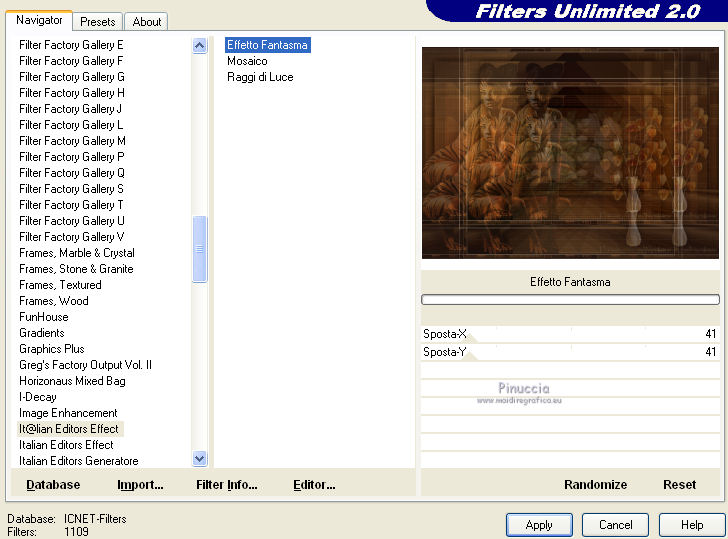
Task: Select Greg's Factory Output Vol. II
Action: pyautogui.click(x=85, y=365)
